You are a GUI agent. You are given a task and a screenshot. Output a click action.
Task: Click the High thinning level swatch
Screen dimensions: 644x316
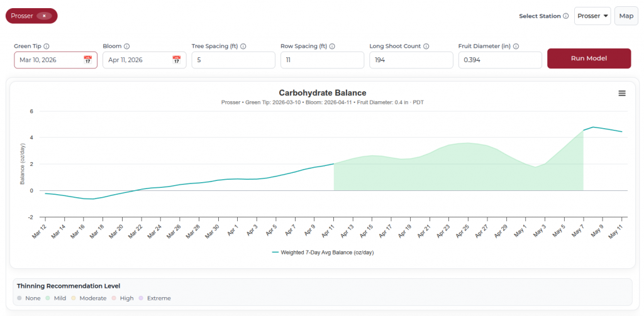tap(114, 298)
